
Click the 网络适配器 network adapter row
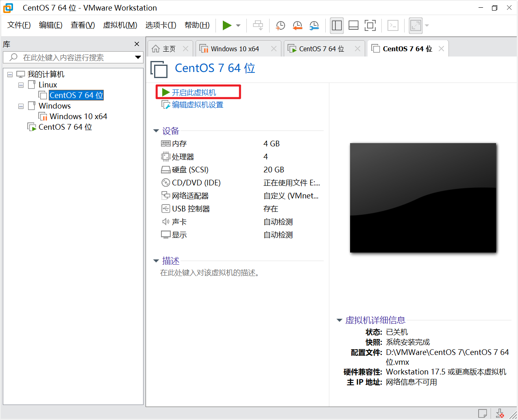(242, 196)
